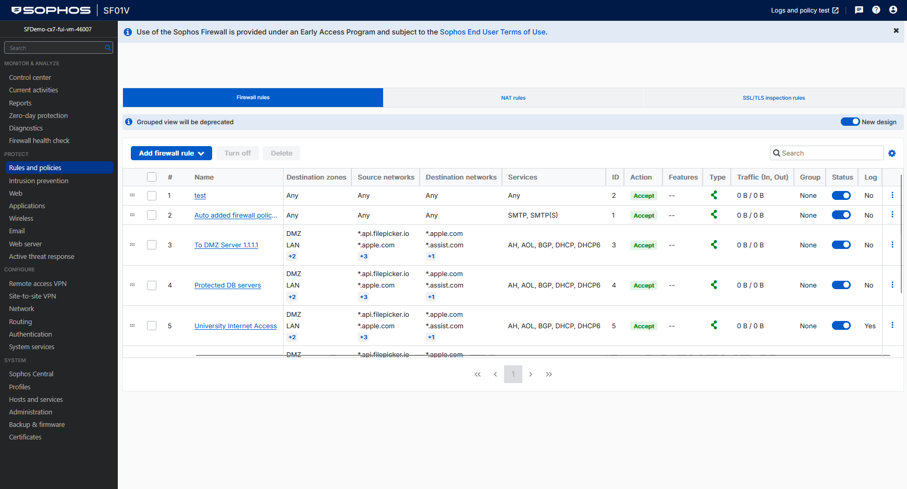907x489 pixels.
Task: Expand +3 source networks for Protected DB servers
Action: [x=363, y=297]
